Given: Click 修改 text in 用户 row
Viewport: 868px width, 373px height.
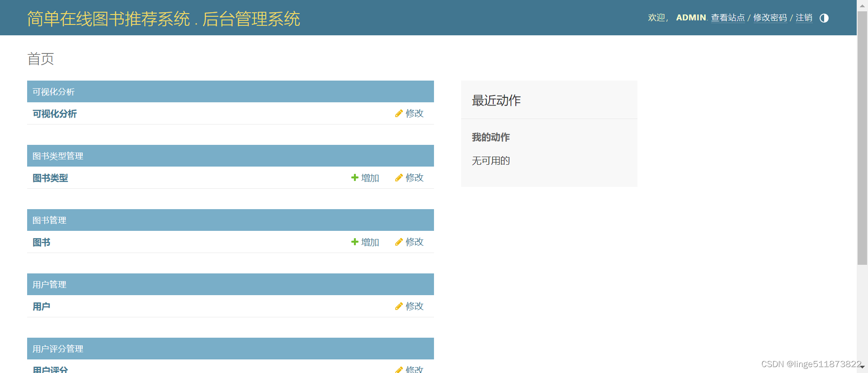Looking at the screenshot, I should 415,306.
